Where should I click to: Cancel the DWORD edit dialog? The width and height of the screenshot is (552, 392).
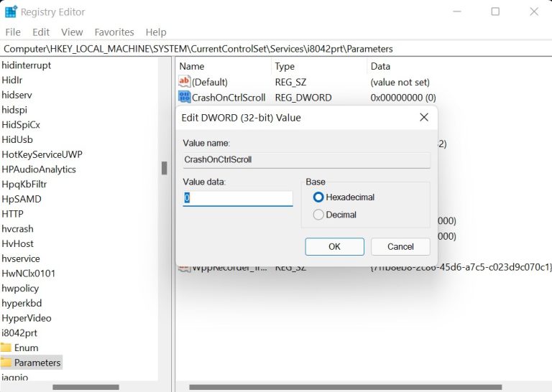coord(400,246)
